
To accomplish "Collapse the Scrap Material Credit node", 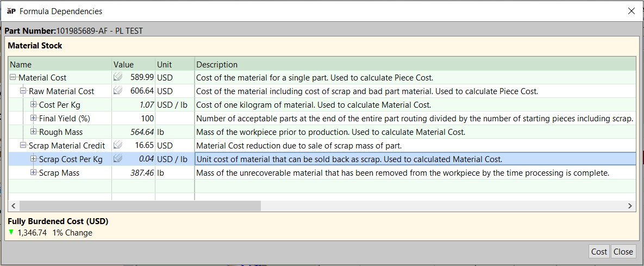I will click(x=23, y=146).
